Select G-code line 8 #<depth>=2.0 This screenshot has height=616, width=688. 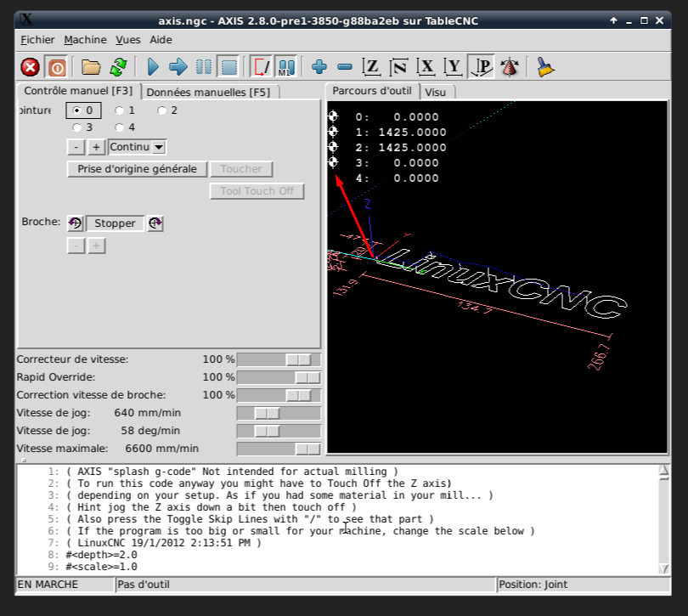[x=102, y=555]
